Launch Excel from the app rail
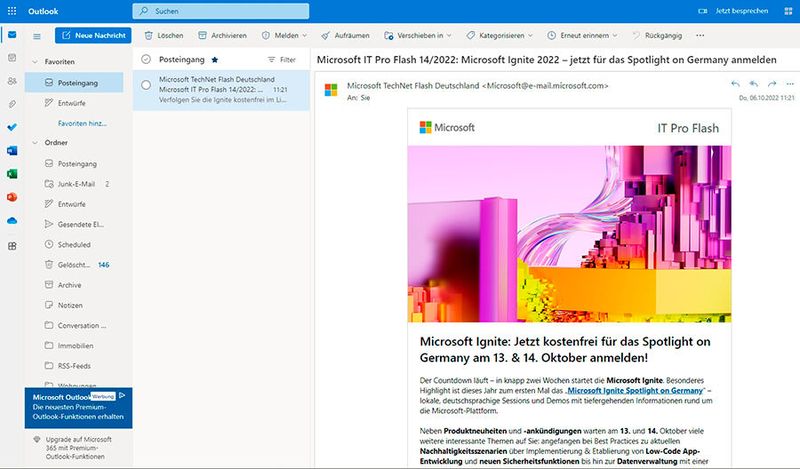 [12, 174]
